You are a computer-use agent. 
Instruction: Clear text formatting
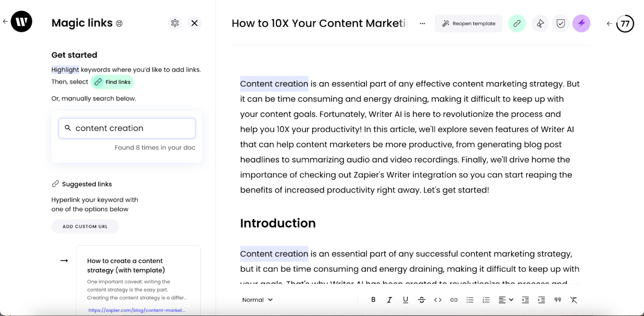click(574, 300)
